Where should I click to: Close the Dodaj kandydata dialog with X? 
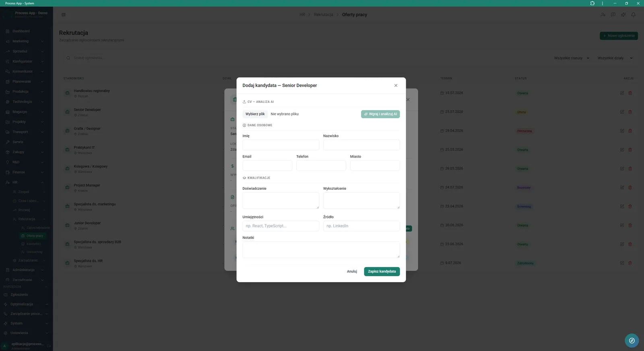[x=396, y=86]
